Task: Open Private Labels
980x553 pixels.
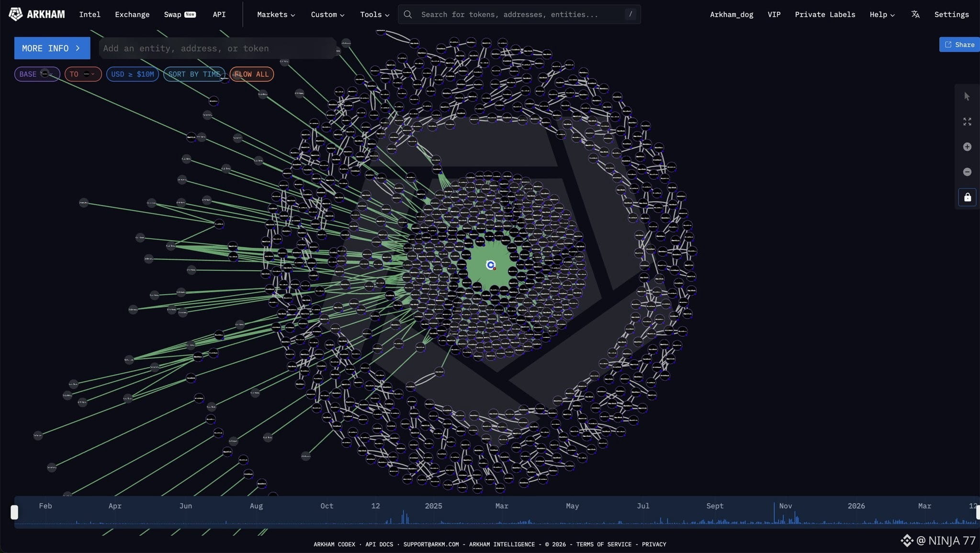Action: 825,14
